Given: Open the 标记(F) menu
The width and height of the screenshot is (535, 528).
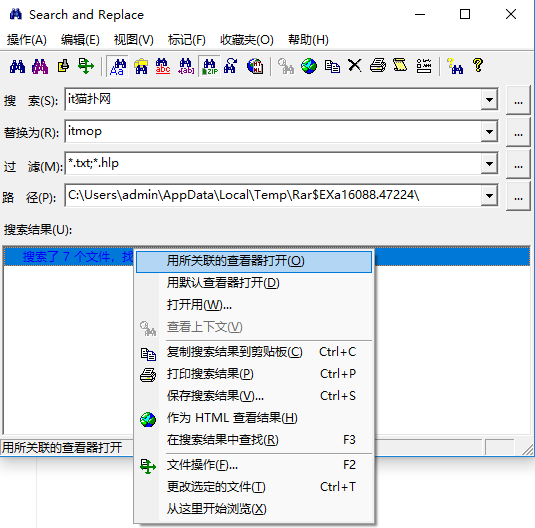Looking at the screenshot, I should coord(187,40).
